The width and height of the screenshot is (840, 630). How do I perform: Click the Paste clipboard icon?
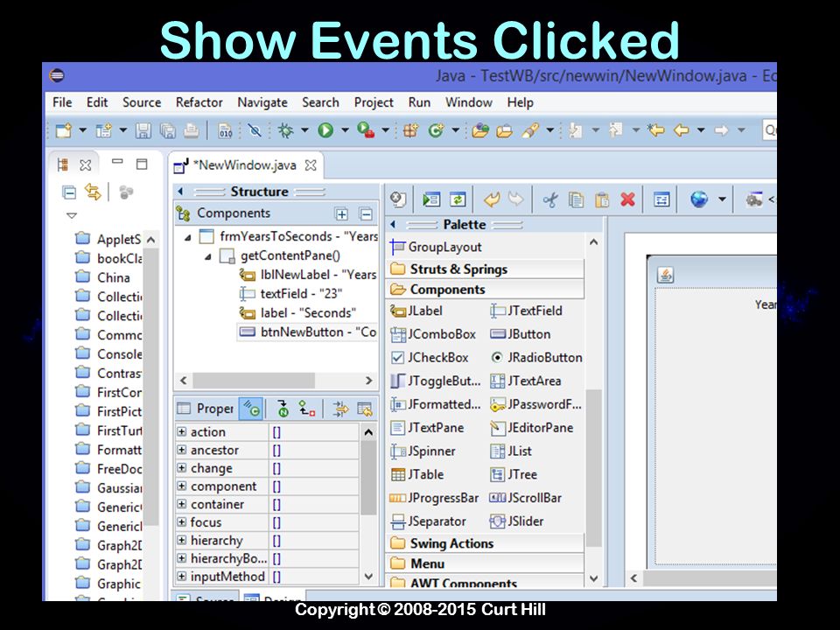[602, 199]
